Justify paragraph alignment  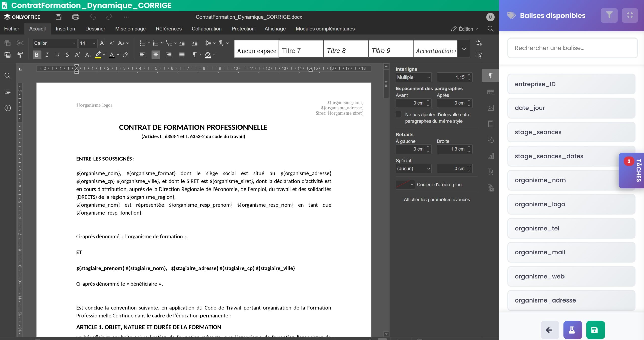(182, 55)
